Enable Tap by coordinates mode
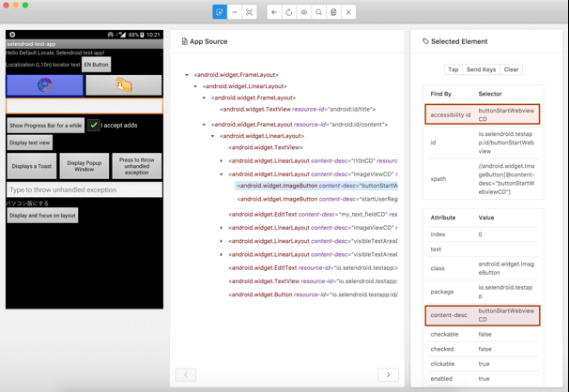 coord(250,12)
